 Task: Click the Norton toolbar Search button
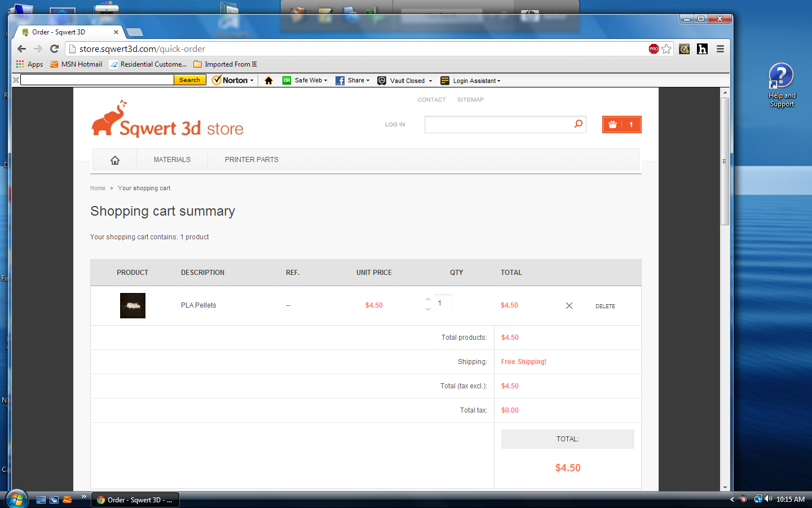click(189, 80)
